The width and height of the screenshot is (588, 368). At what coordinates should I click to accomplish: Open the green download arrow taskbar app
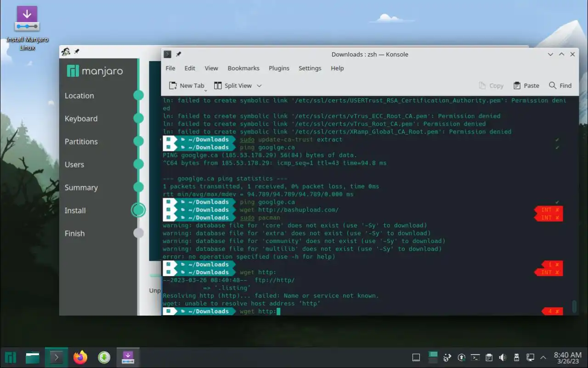[x=104, y=357]
